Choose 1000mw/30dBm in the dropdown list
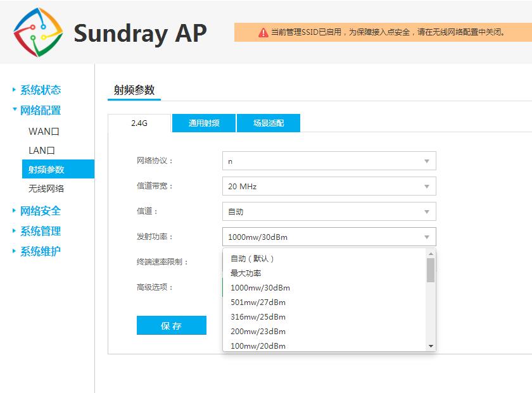The width and height of the screenshot is (532, 393). tap(324, 287)
